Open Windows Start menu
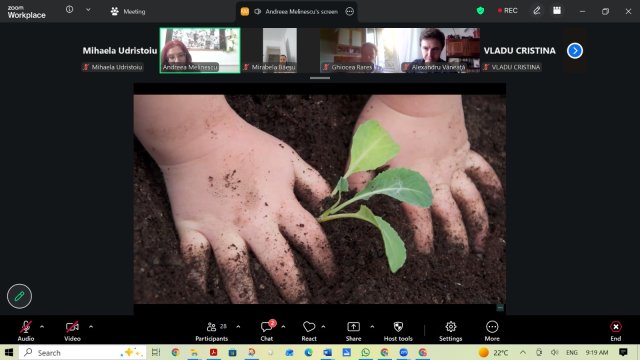 click(x=9, y=352)
